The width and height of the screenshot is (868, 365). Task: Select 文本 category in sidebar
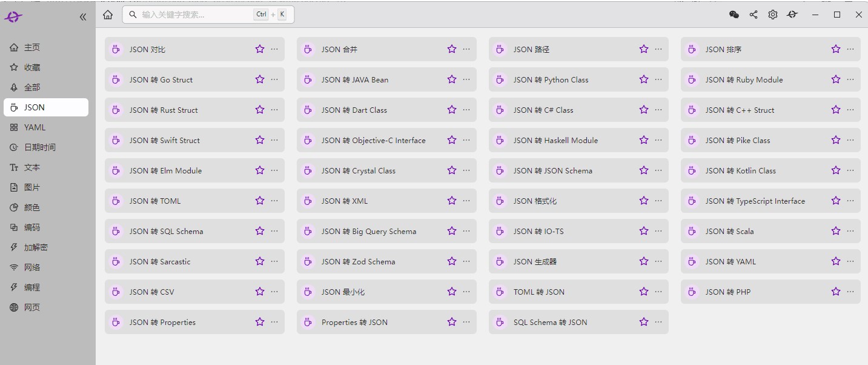coord(46,167)
